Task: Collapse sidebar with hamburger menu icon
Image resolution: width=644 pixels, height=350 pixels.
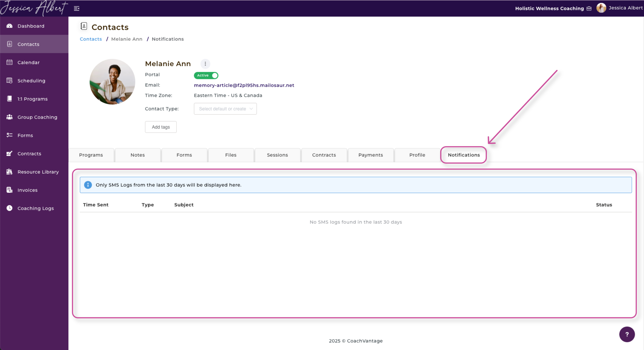Action: click(76, 9)
